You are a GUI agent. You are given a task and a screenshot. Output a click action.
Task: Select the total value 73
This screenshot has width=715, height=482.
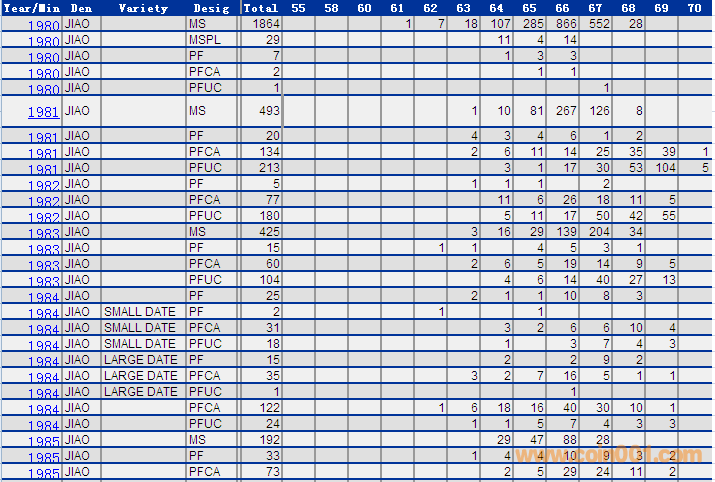[x=273, y=472]
